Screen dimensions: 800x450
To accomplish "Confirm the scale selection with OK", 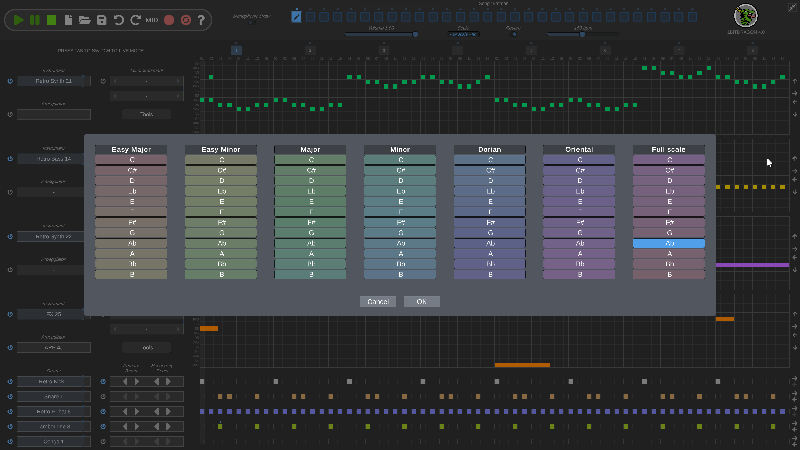I will (421, 301).
